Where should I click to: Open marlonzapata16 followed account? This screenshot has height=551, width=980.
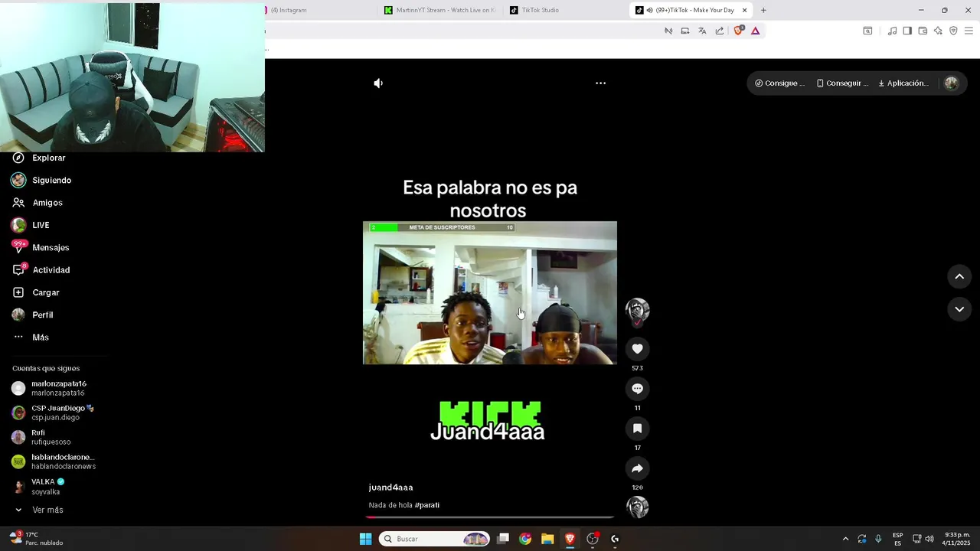(50, 388)
